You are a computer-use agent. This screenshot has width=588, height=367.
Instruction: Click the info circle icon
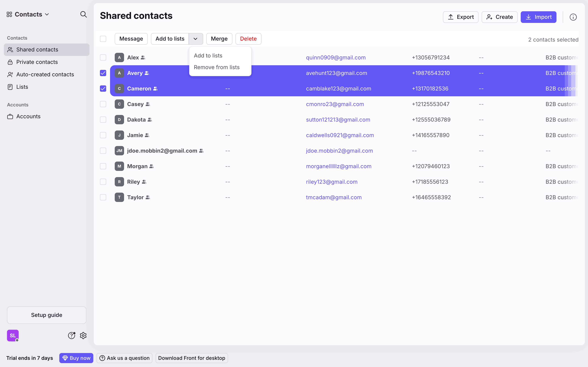pos(573,17)
